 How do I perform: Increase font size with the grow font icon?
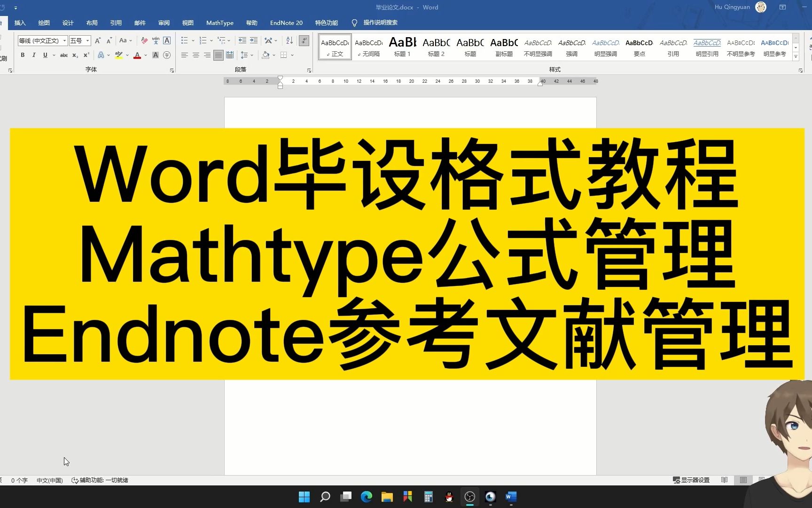[x=98, y=40]
